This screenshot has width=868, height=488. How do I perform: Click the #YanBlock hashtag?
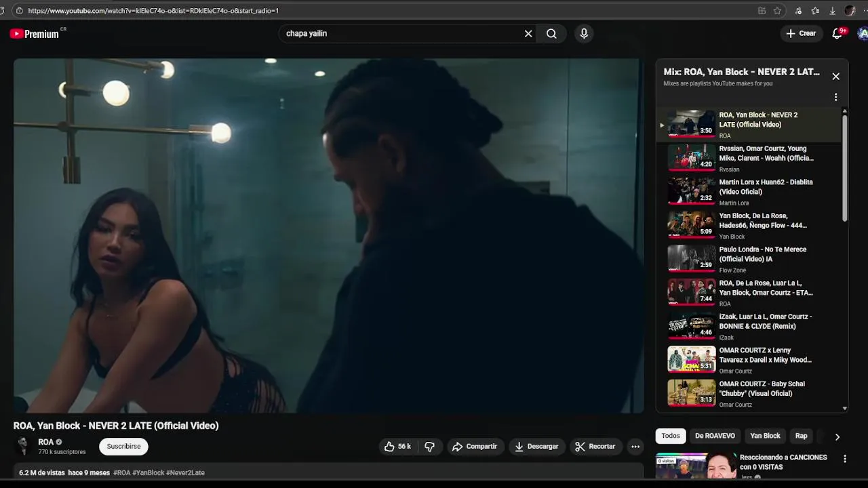pos(148,472)
